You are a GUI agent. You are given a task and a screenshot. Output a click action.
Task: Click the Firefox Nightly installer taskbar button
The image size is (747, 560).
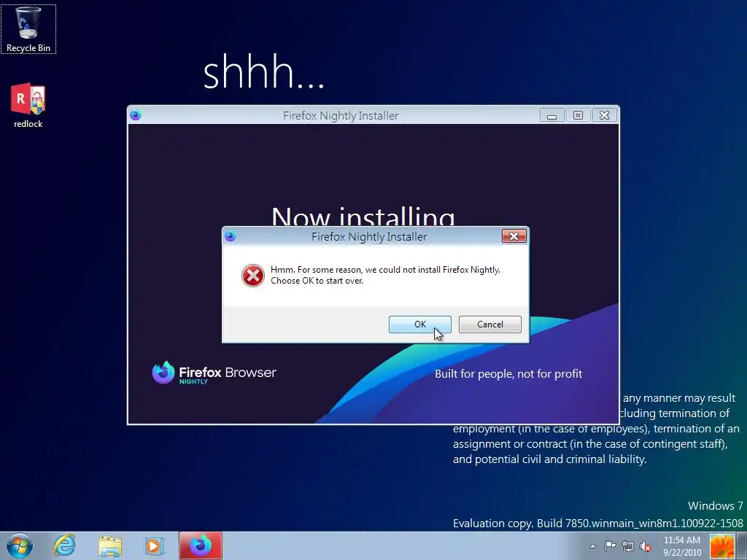click(x=201, y=545)
